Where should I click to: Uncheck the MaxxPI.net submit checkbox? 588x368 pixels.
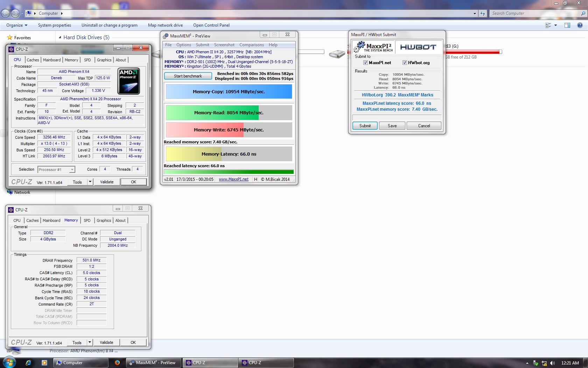365,63
